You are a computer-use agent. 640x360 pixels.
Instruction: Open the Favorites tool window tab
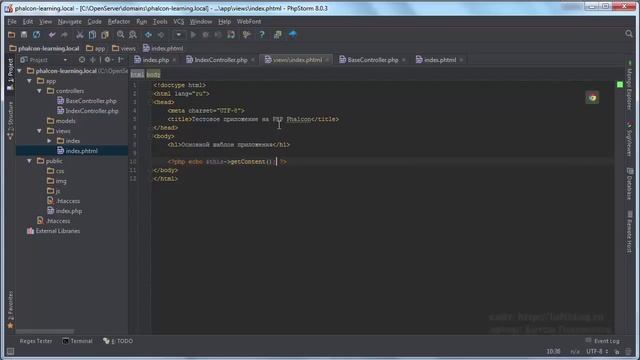10,309
